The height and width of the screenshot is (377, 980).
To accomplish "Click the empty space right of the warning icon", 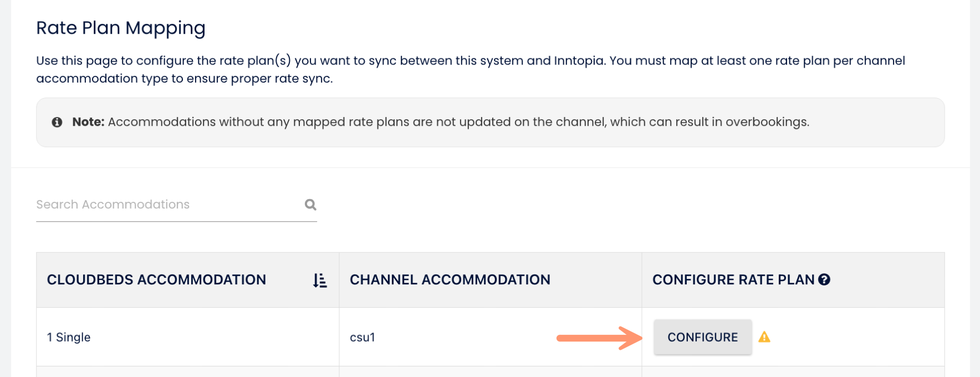I will (x=854, y=337).
